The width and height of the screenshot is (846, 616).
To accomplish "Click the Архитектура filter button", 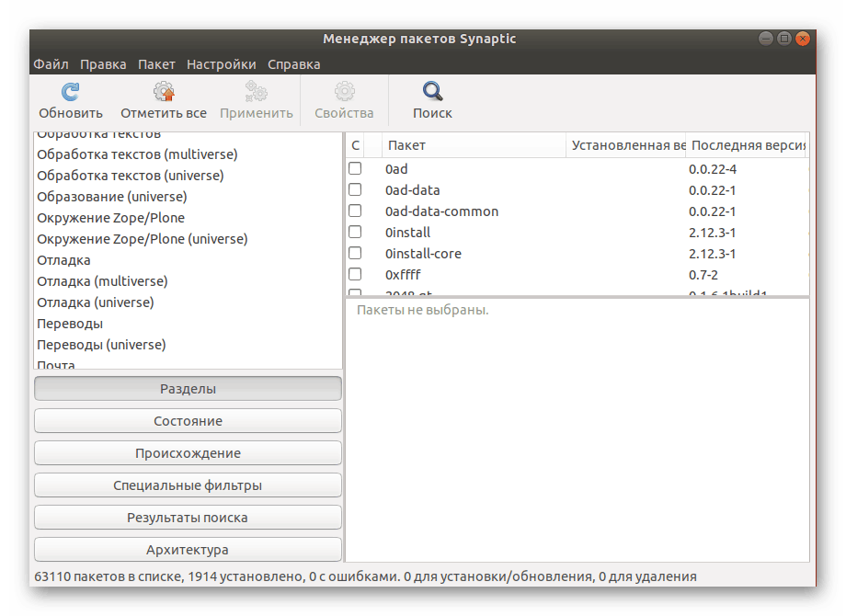I will 188,550.
